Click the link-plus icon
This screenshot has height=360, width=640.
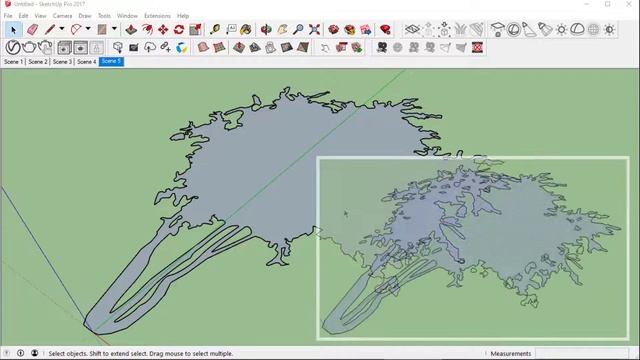click(165, 47)
